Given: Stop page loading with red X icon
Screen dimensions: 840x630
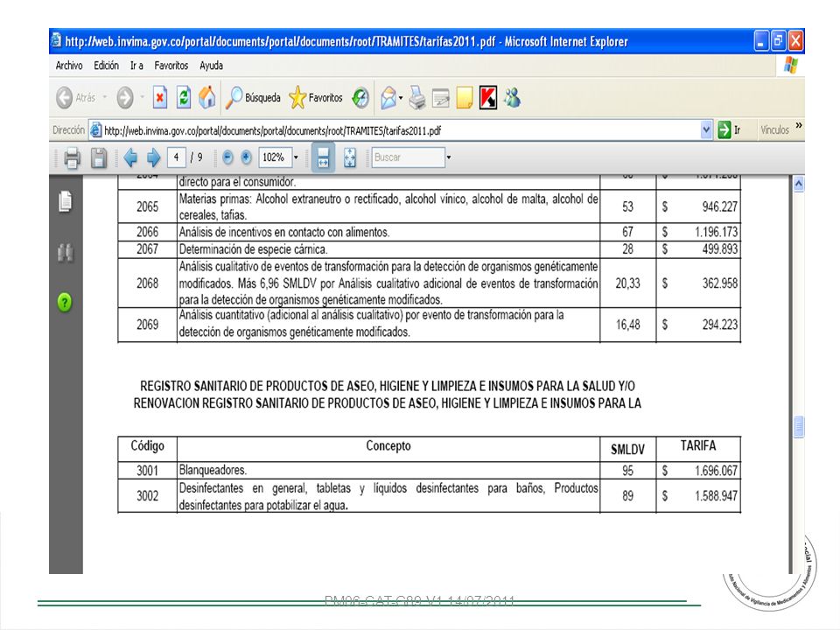Looking at the screenshot, I should (x=159, y=97).
